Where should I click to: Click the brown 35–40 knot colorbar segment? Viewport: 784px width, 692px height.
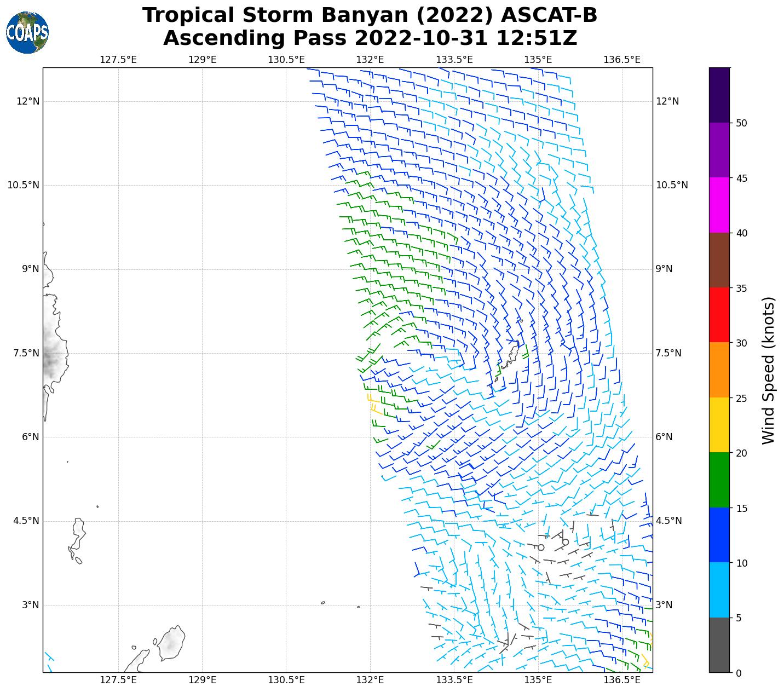tap(719, 260)
